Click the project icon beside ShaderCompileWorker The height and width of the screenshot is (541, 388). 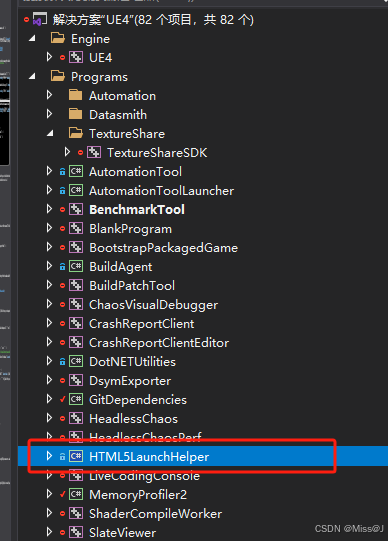click(x=76, y=513)
